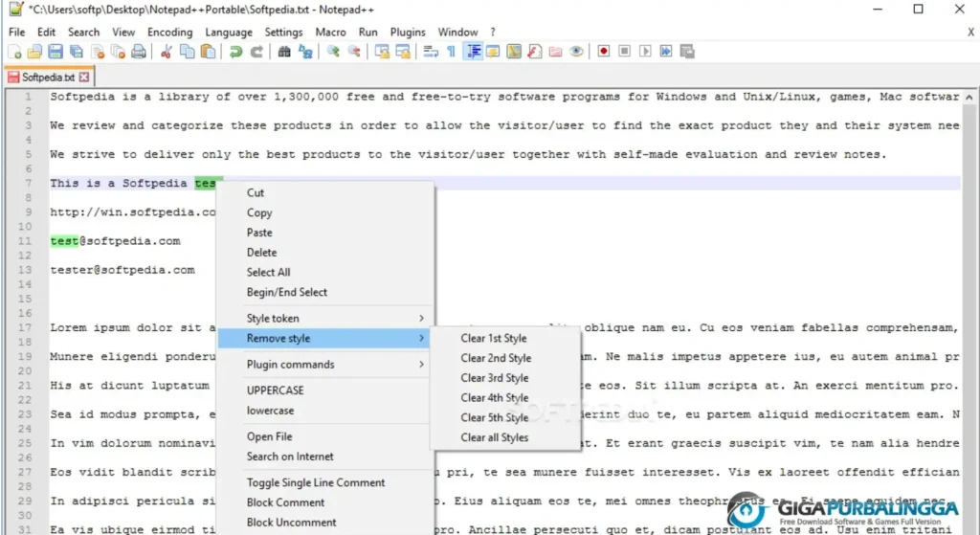
Task: Expand the Plugin commands submenu arrow
Action: click(421, 365)
